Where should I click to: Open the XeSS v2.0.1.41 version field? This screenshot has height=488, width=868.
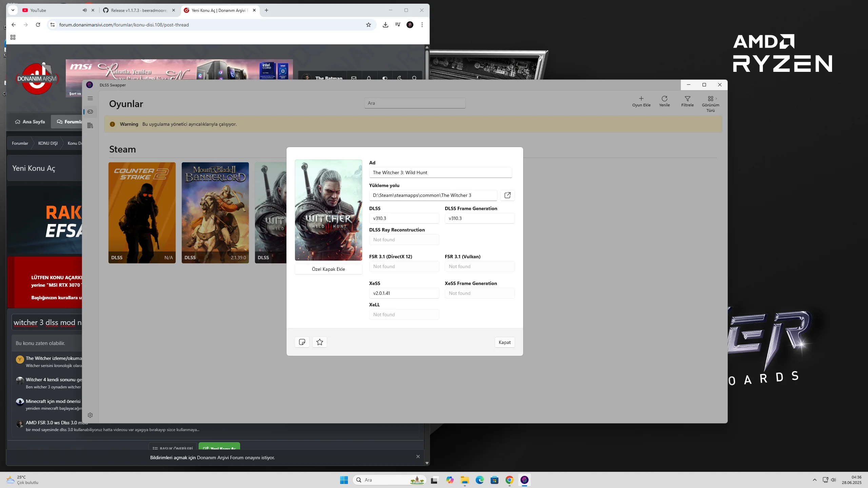(404, 293)
